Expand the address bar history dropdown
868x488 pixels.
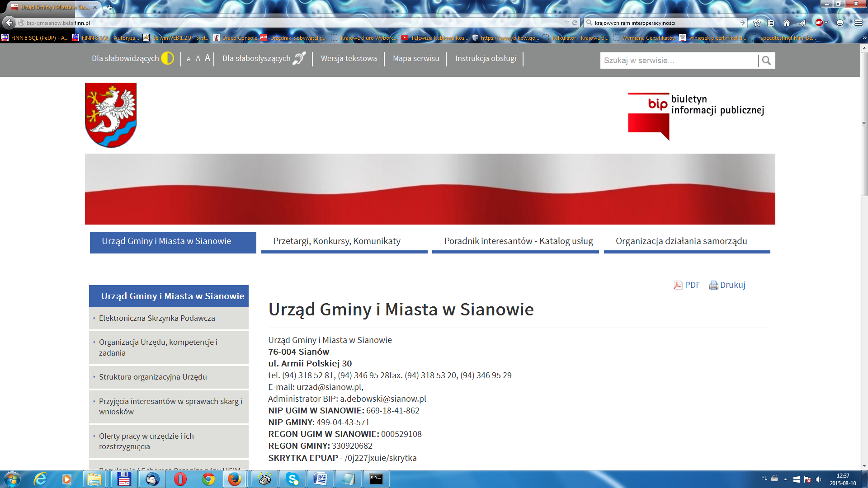pyautogui.click(x=567, y=23)
